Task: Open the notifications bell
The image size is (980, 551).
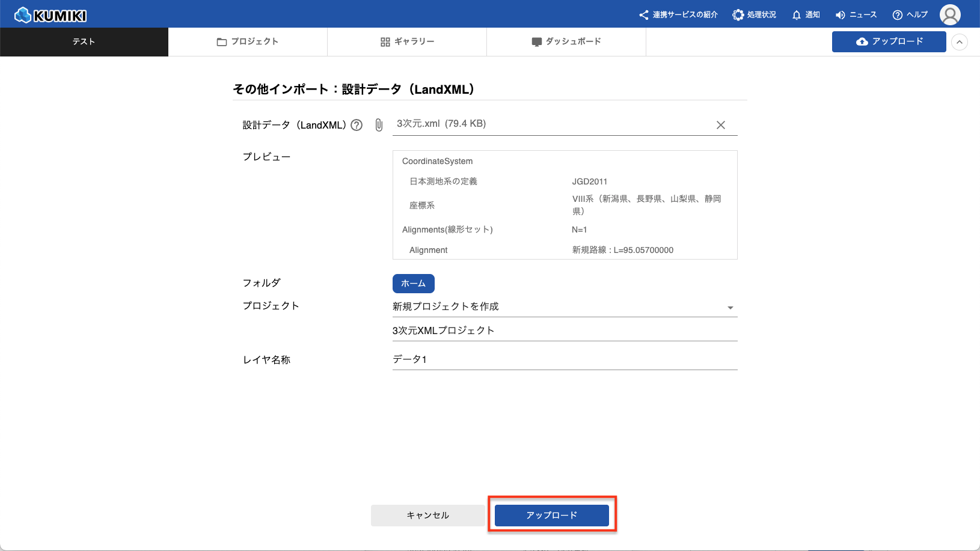Action: pos(806,15)
